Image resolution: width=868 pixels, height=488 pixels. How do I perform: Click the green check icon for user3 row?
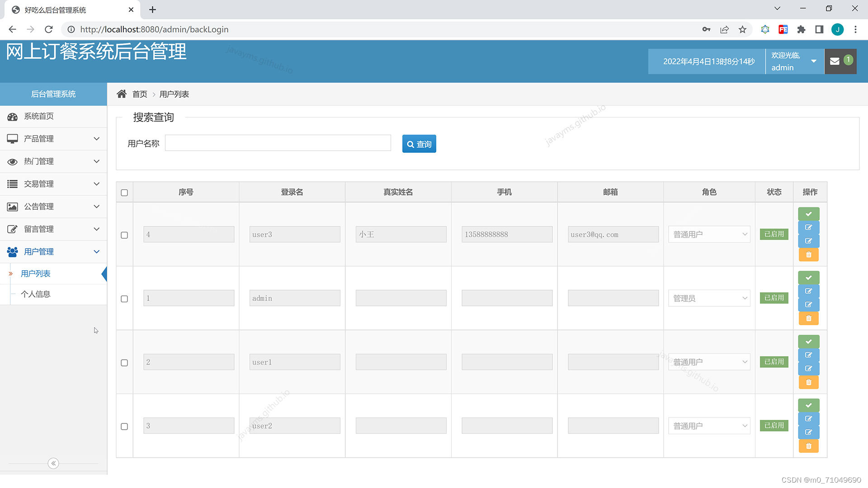(x=808, y=214)
